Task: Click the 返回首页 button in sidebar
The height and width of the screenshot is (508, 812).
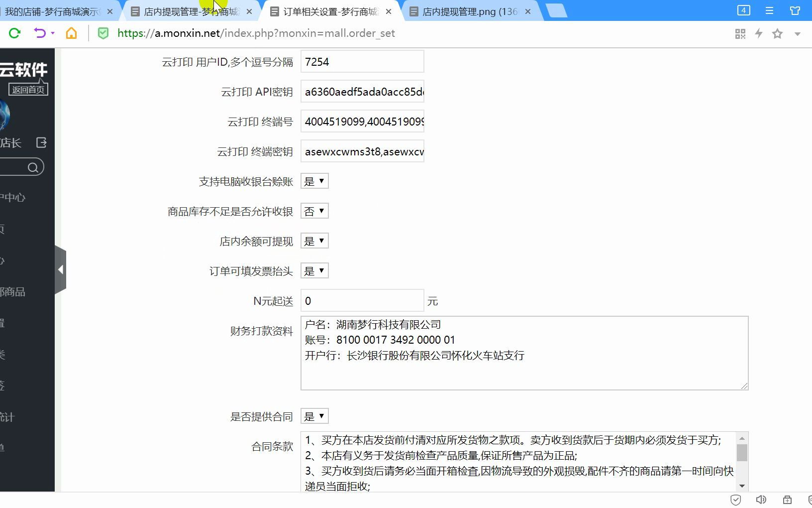Action: coord(28,90)
